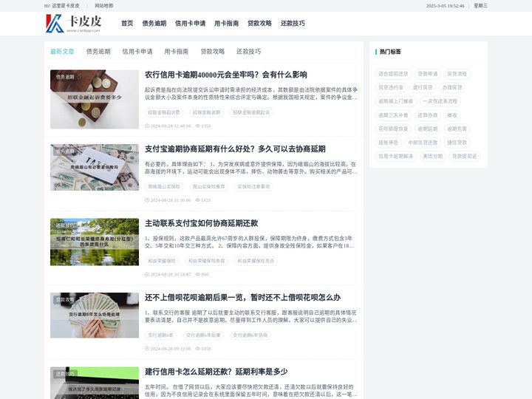Select hot tag 建行房贷
Viewport: 532px width, 399px height.
tap(423, 87)
